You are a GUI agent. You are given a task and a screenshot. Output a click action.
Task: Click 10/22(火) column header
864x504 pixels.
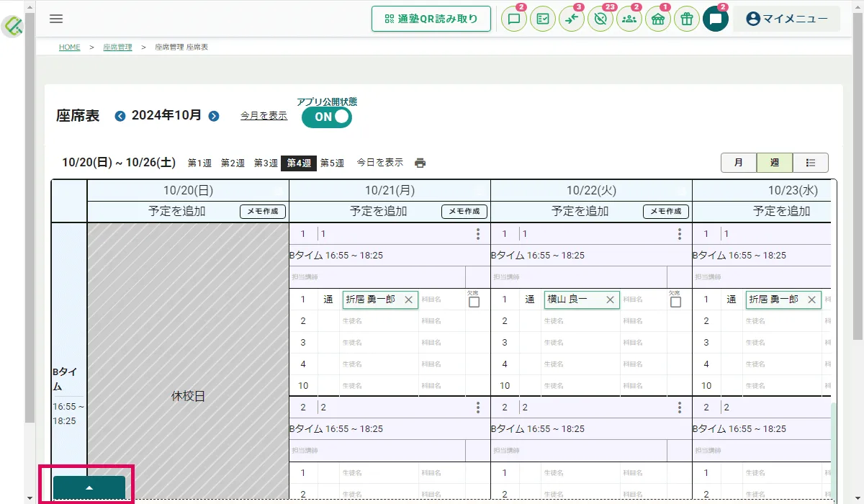[x=591, y=191]
